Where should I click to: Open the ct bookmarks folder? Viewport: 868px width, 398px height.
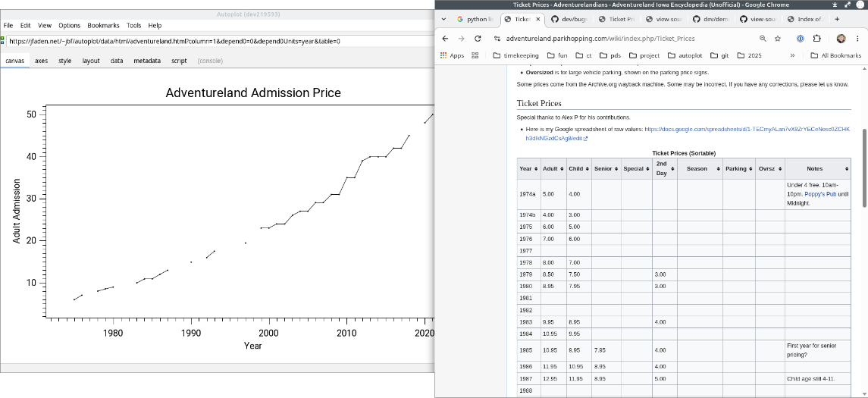584,55
